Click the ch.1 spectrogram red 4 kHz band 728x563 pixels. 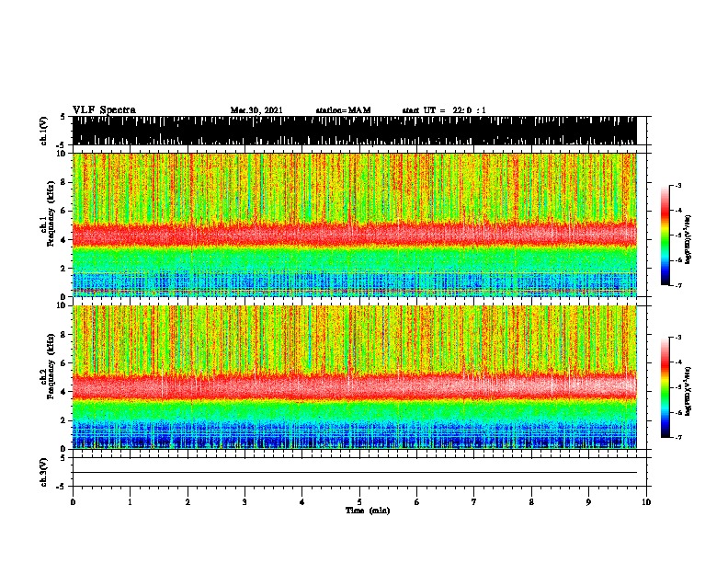click(x=354, y=234)
